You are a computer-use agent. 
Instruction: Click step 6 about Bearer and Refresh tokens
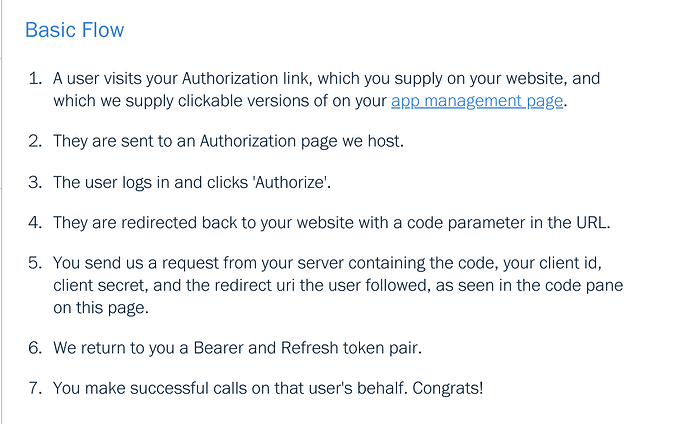251,346
